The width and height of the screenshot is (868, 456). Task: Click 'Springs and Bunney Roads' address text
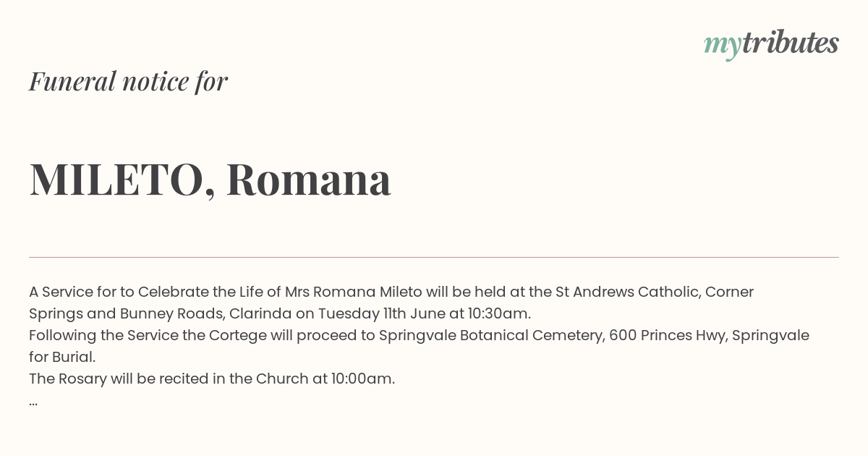click(125, 313)
